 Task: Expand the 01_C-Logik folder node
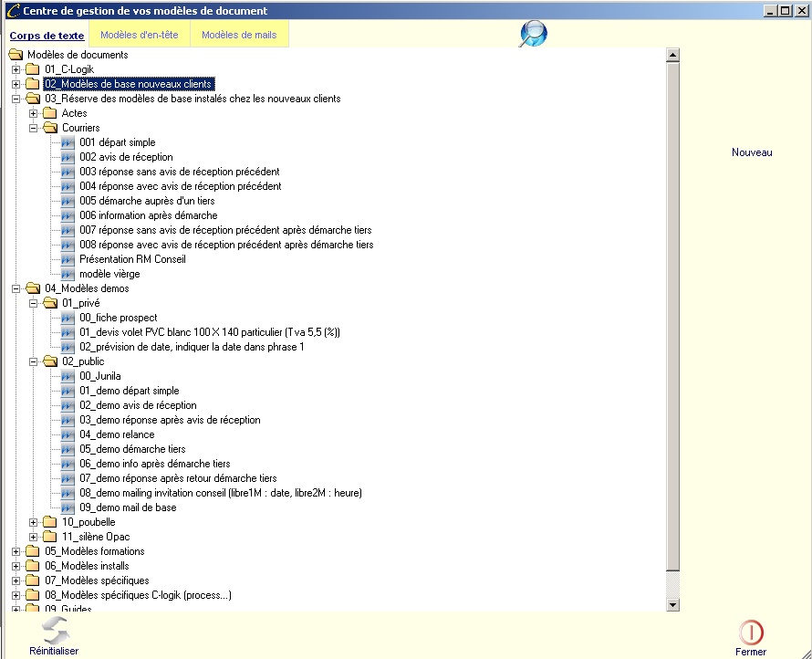(16, 69)
